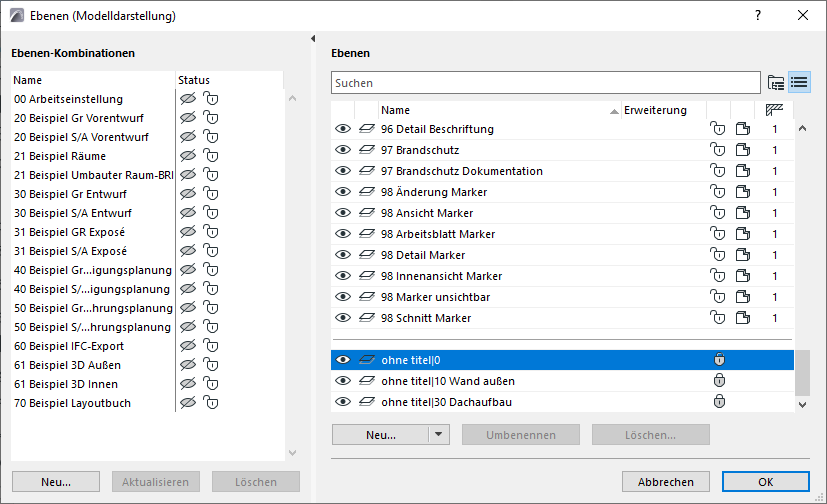Click lock icon for 97 Brandschutz layer
This screenshot has height=504, width=827.
pos(717,150)
